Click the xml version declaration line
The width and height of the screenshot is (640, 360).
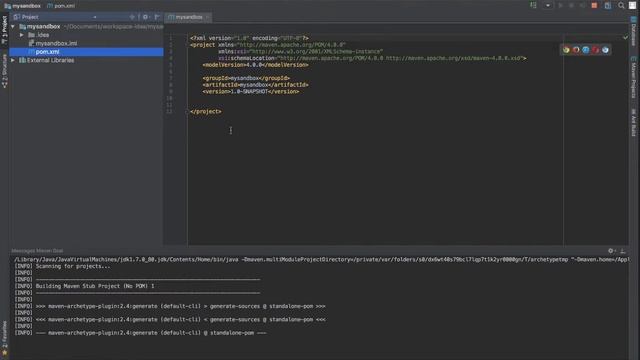click(x=249, y=38)
